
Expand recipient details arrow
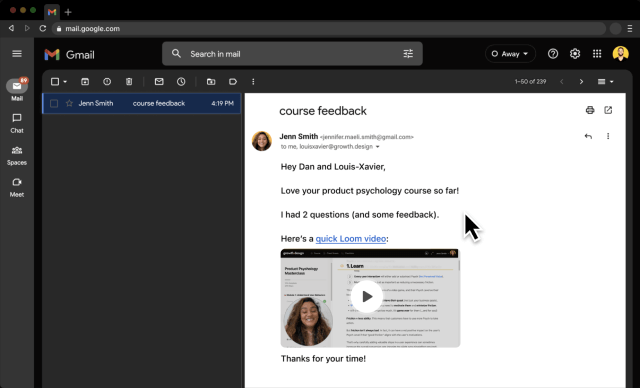(x=378, y=147)
